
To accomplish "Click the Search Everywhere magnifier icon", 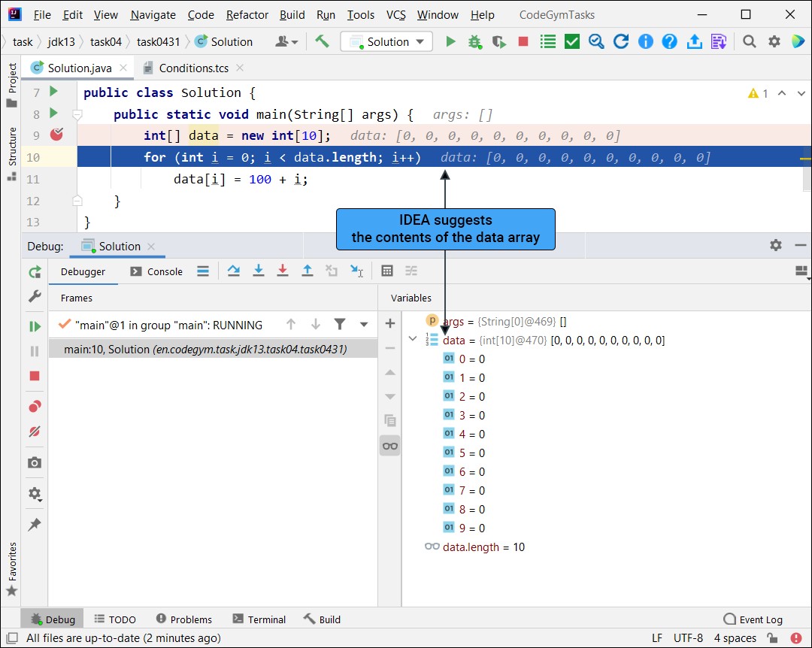I will point(749,41).
